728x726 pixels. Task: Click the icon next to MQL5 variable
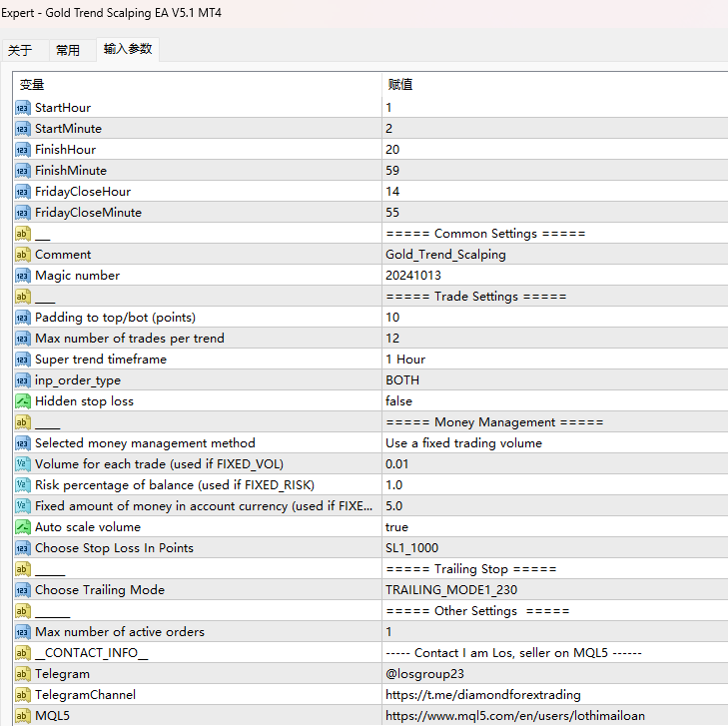pyautogui.click(x=22, y=715)
